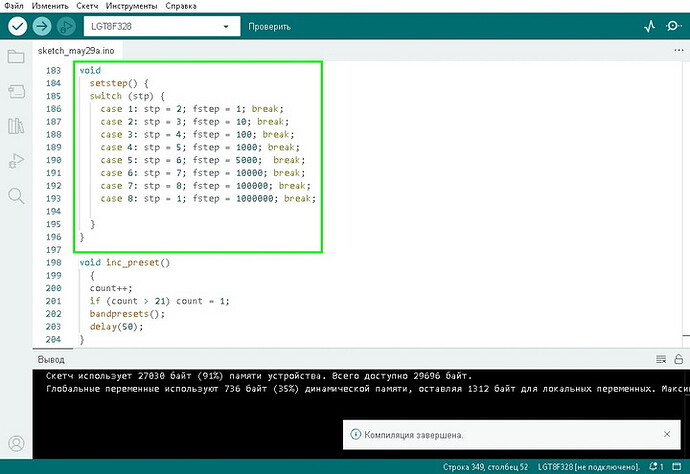The height and width of the screenshot is (474, 690).
Task: Click line number 183 in gutter
Action: (x=53, y=70)
